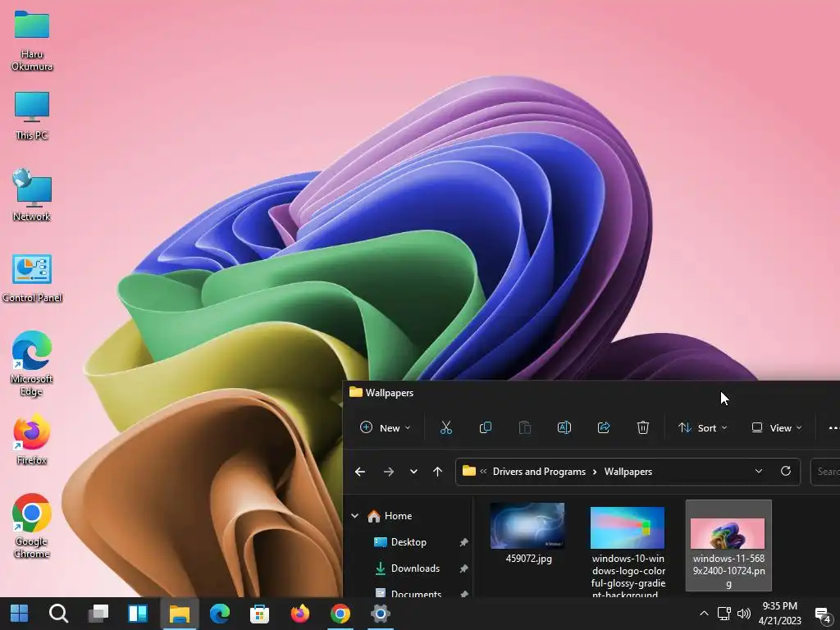
Task: Select Control Panel desktop icon
Action: 32,279
